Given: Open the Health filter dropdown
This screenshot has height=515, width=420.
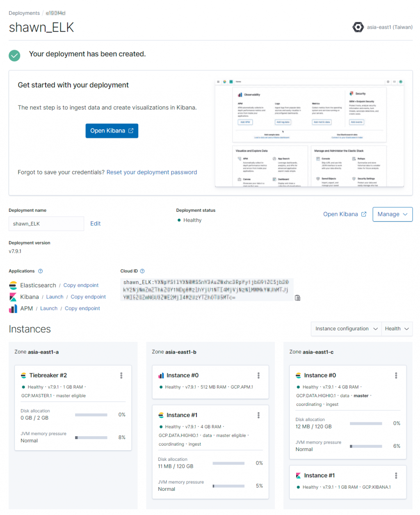Looking at the screenshot, I should [397, 329].
